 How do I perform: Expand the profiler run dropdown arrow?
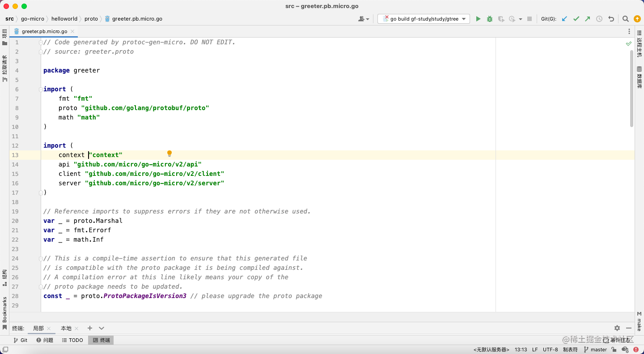(x=521, y=19)
